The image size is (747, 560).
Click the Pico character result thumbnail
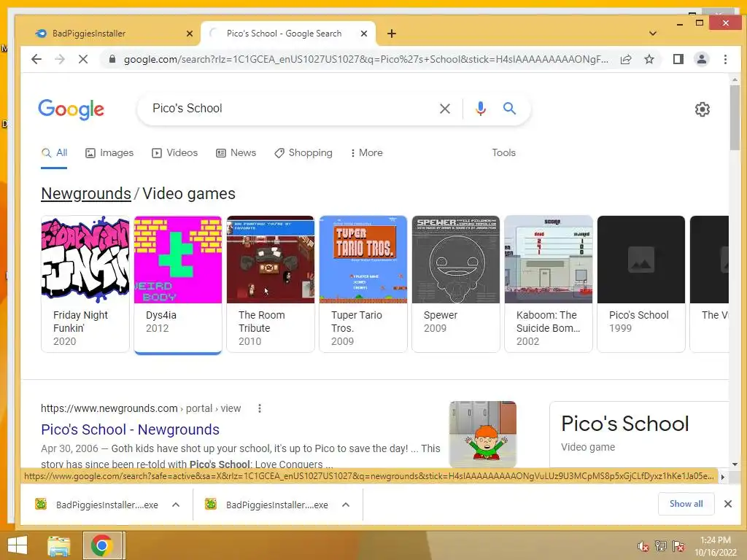tap(483, 435)
